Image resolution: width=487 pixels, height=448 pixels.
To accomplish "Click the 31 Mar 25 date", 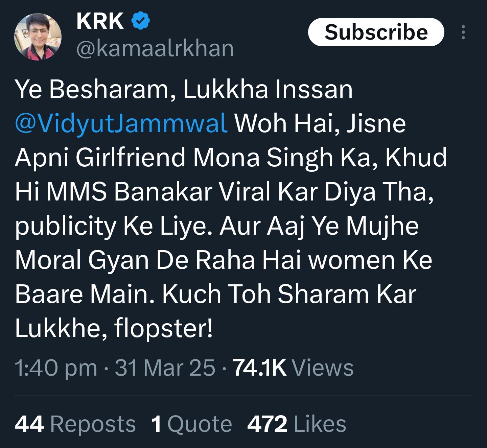I will pyautogui.click(x=165, y=368).
